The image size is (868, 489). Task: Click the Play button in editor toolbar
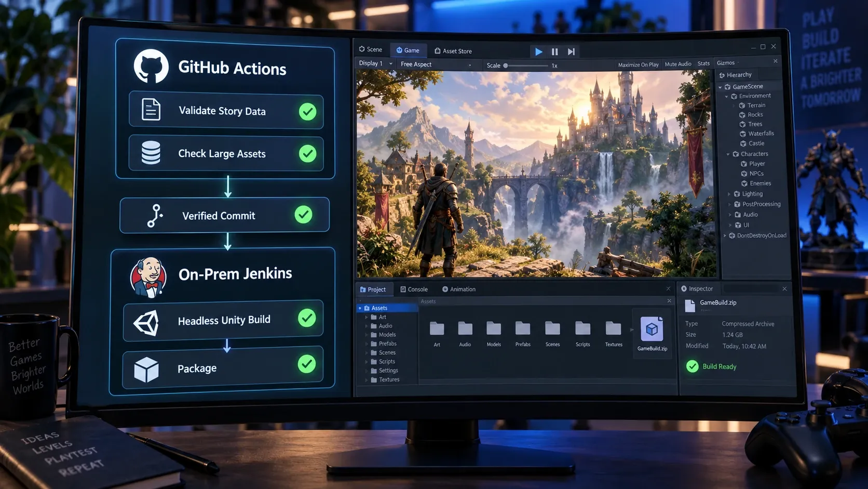click(539, 52)
